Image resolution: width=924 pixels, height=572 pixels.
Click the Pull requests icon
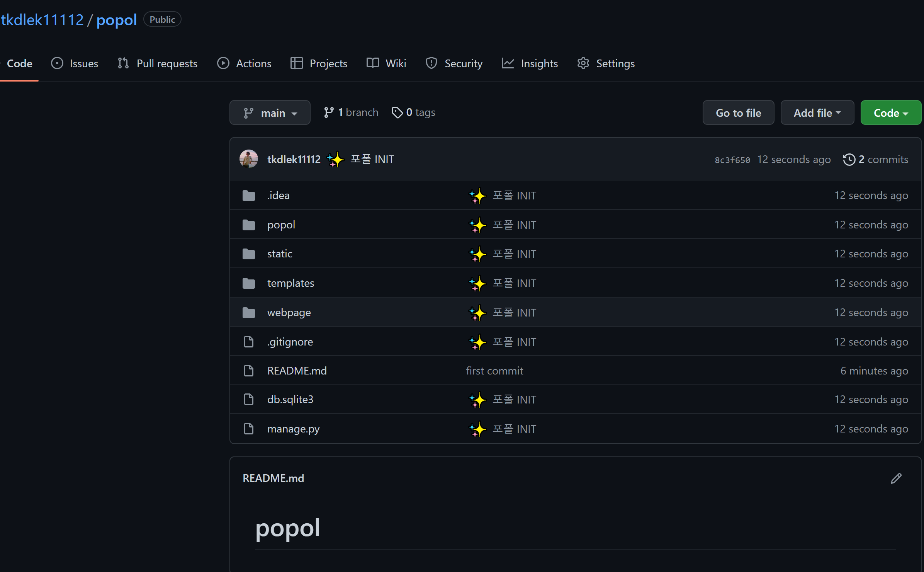(123, 63)
